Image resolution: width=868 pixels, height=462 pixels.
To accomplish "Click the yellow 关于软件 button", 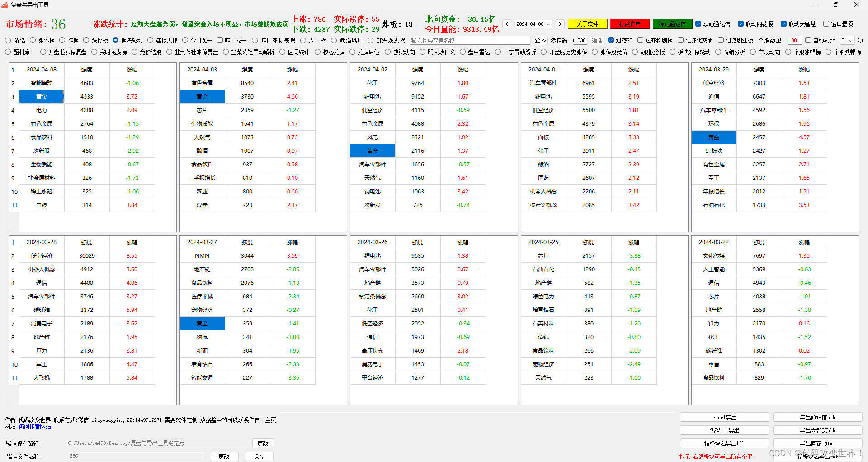I will (587, 24).
